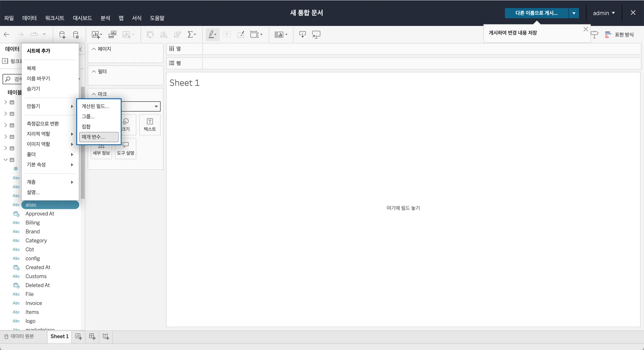The height and width of the screenshot is (350, 644).
Task: Open the admin user menu
Action: (603, 13)
